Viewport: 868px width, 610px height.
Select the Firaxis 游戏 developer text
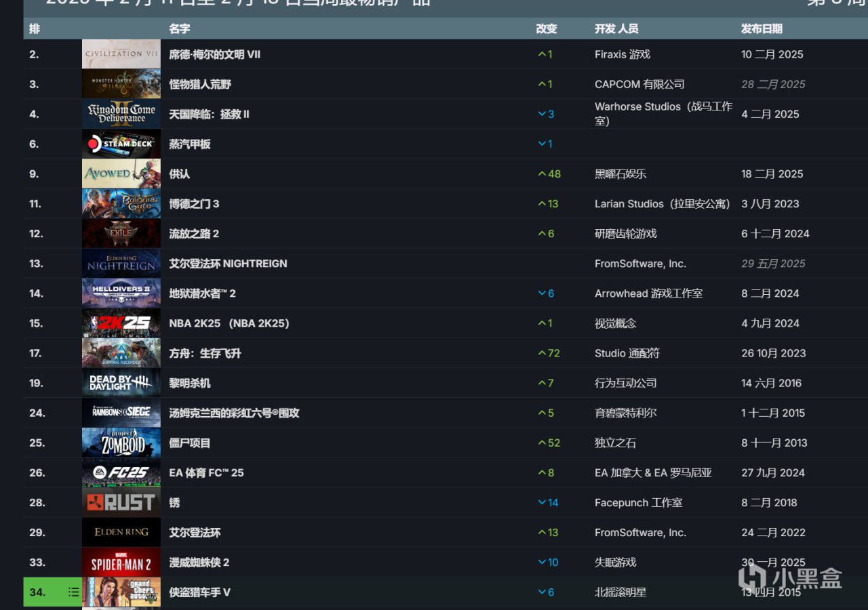click(x=623, y=54)
